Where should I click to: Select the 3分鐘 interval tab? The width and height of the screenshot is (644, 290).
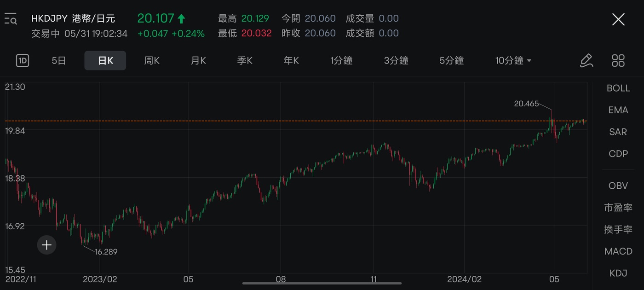pos(396,60)
